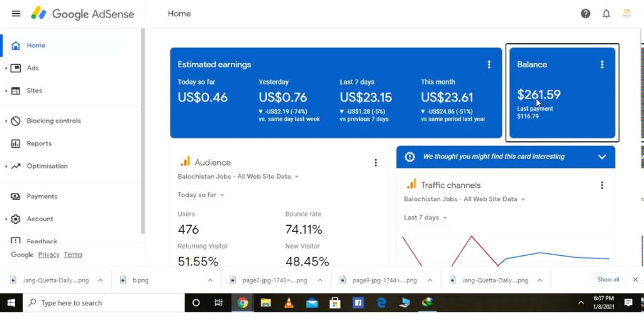Click the Google AdSense logo
The width and height of the screenshot is (644, 325).
point(82,14)
